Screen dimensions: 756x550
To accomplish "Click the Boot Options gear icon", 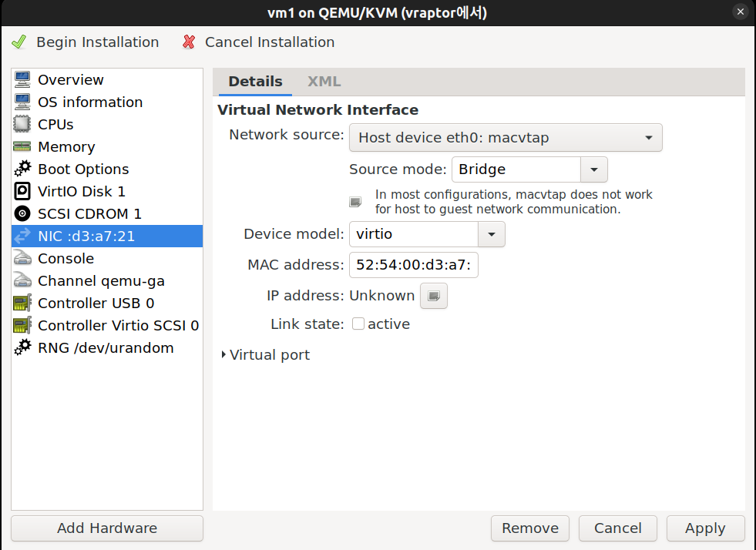I will pos(22,169).
